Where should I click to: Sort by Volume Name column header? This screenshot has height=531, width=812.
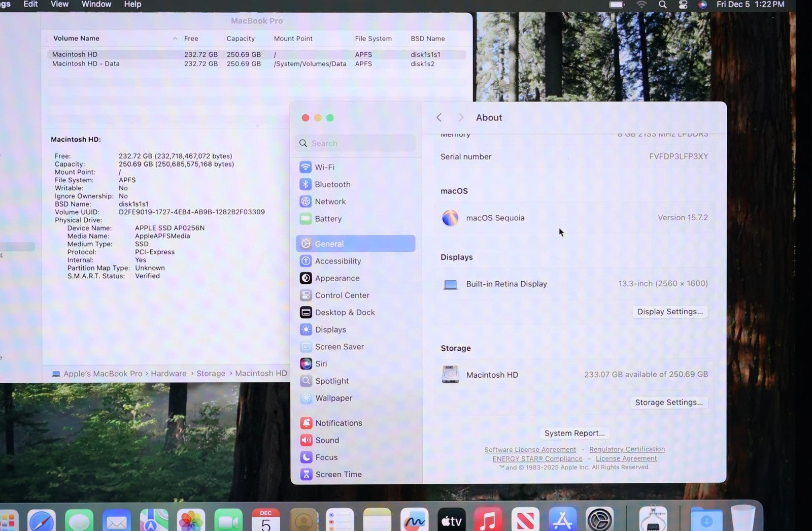(x=77, y=39)
